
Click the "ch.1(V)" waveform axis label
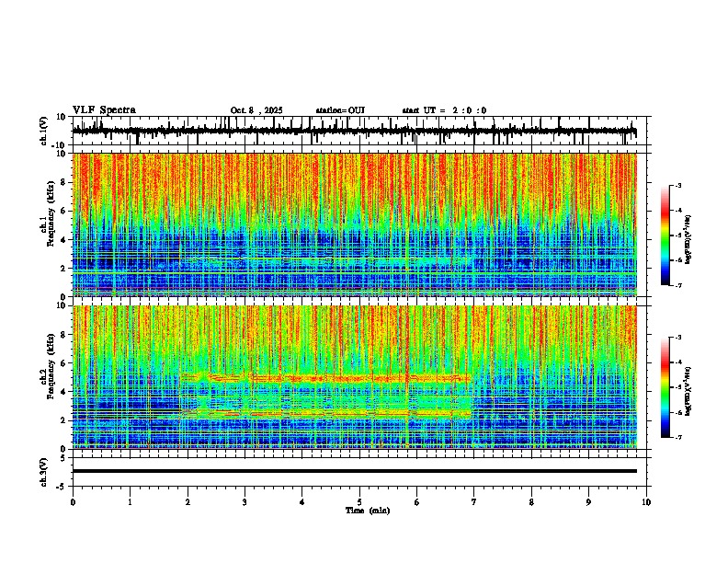pyautogui.click(x=43, y=131)
